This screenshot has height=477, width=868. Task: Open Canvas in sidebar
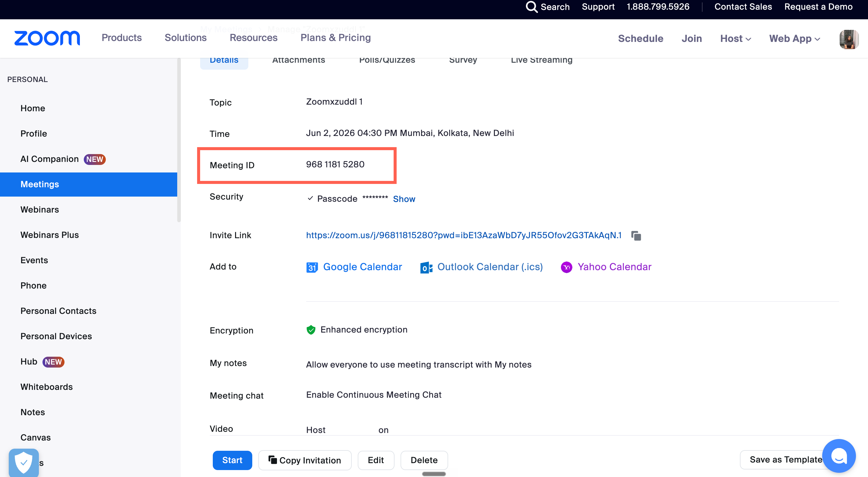pos(36,438)
